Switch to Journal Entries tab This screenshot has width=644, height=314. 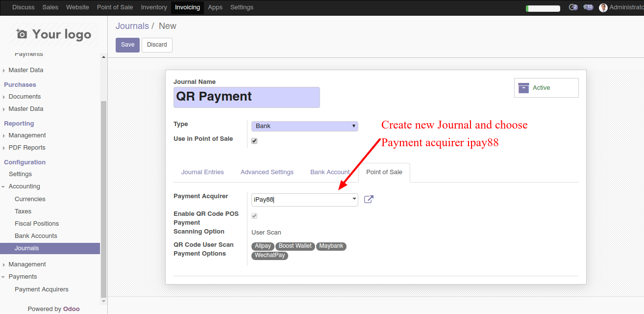(202, 172)
